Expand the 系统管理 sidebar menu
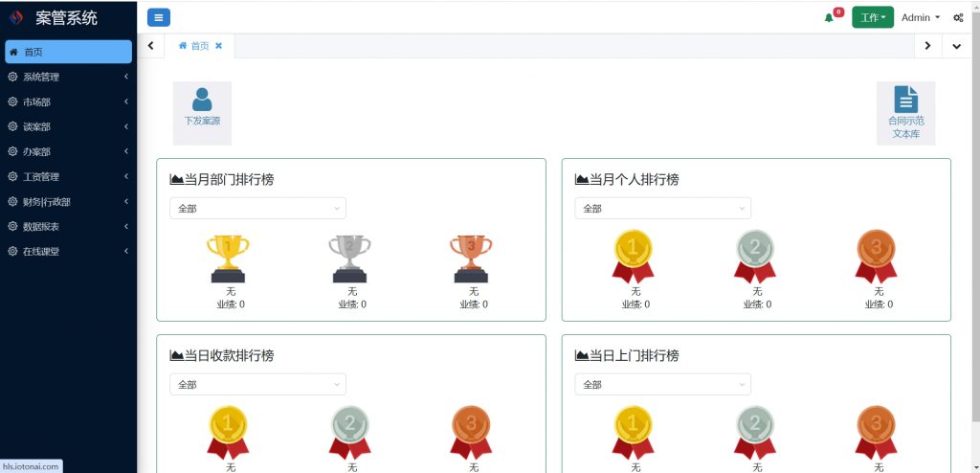980x473 pixels. [68, 77]
